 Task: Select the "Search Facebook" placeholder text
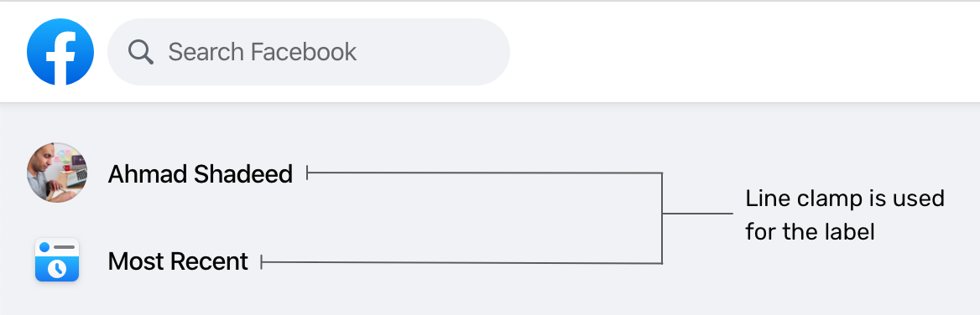pos(263,52)
